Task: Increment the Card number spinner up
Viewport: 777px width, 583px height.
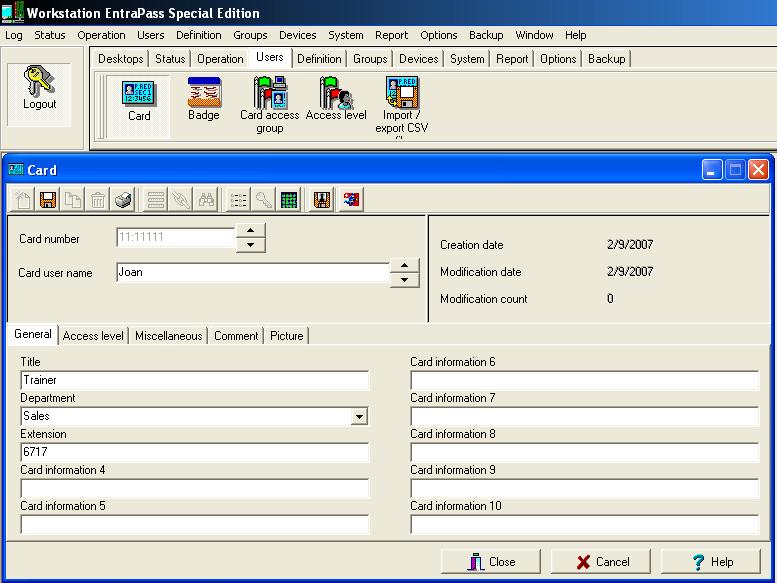Action: 251,230
